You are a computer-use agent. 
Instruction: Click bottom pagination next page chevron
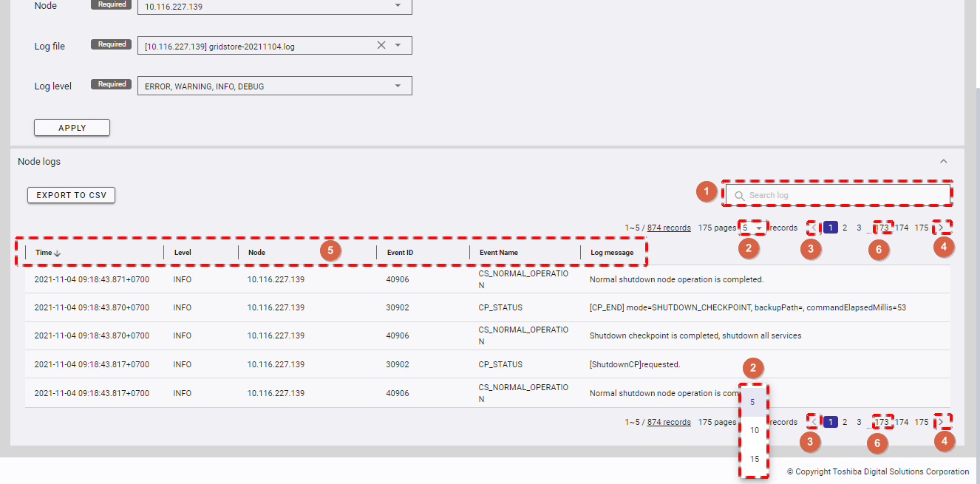(x=940, y=422)
